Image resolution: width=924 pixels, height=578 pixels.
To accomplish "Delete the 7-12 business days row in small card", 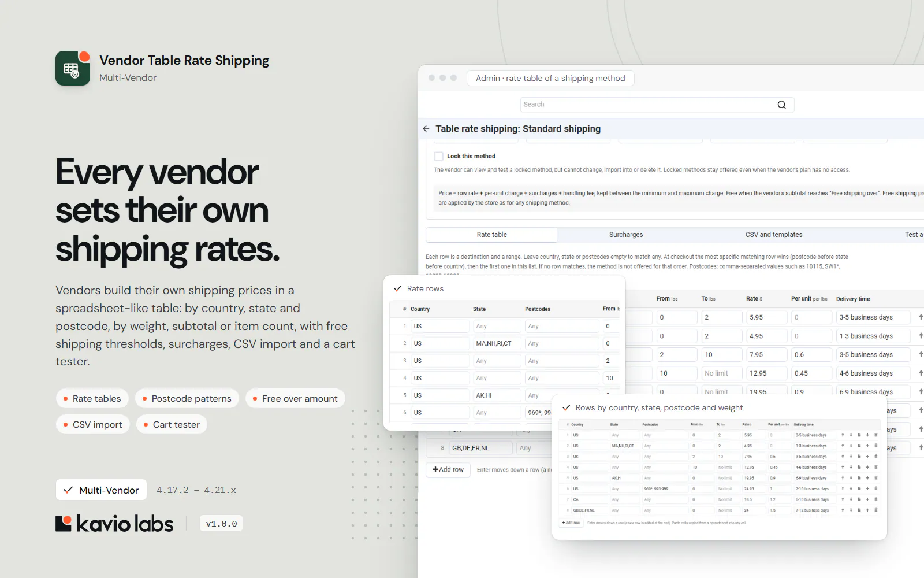I will coord(876,510).
